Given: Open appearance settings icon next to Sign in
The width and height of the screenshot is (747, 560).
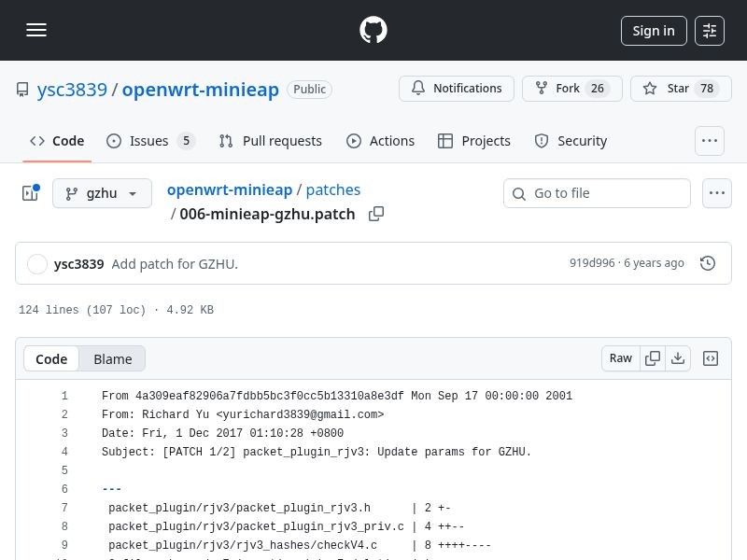Looking at the screenshot, I should tap(710, 31).
